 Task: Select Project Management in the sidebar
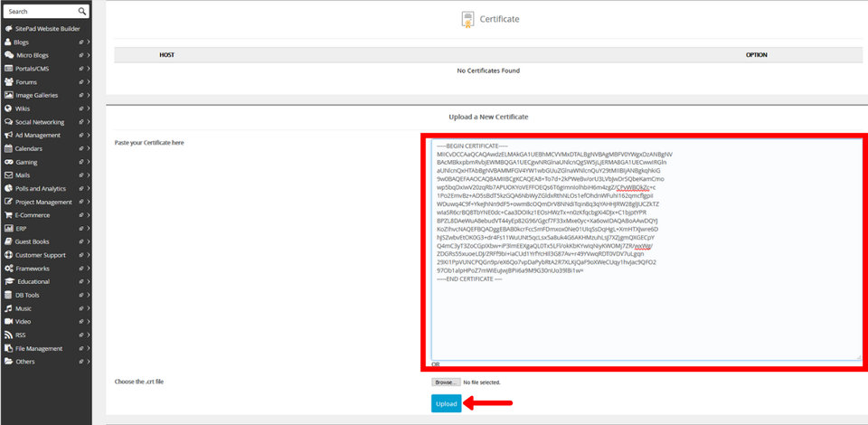43,202
